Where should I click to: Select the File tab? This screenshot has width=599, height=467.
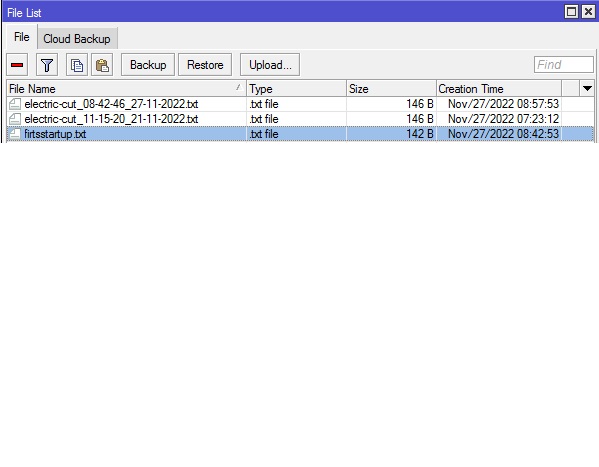pos(21,37)
